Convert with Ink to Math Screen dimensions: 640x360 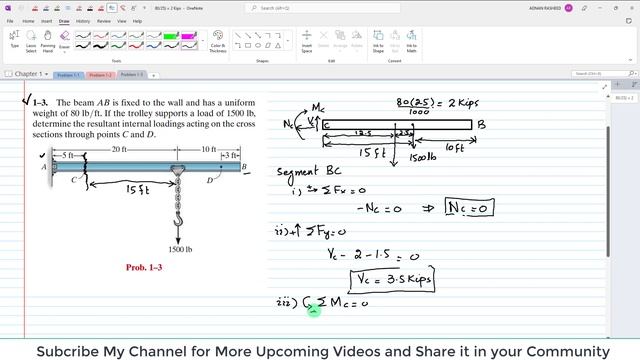point(411,41)
